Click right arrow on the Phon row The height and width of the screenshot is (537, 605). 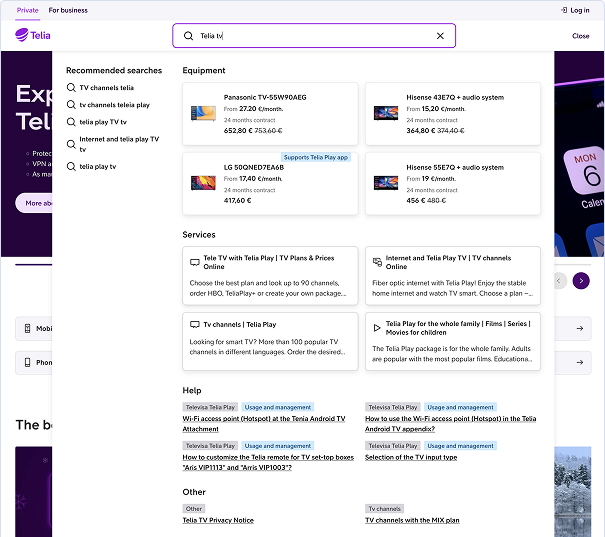[580, 362]
